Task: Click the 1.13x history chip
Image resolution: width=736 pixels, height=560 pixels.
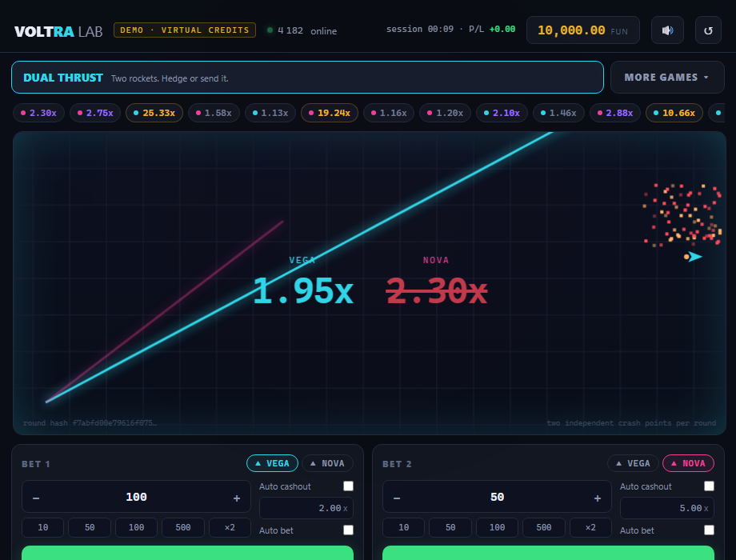Action: coord(270,113)
